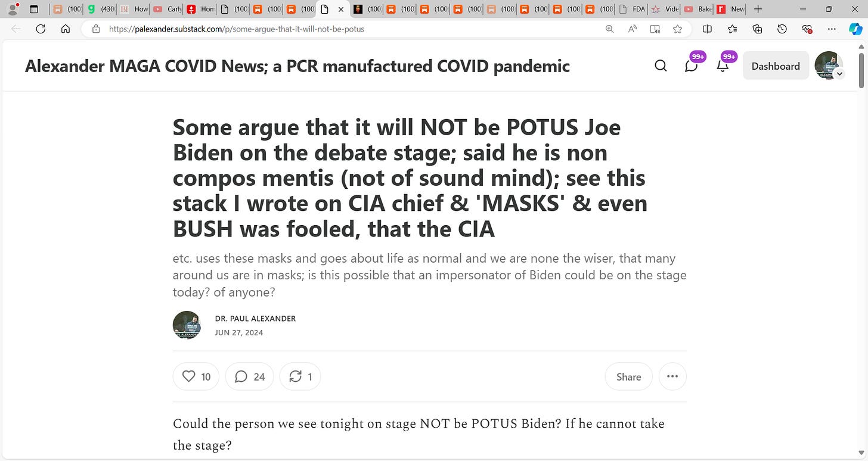Toggle immersive reader mode
This screenshot has height=461, width=868.
pos(655,29)
